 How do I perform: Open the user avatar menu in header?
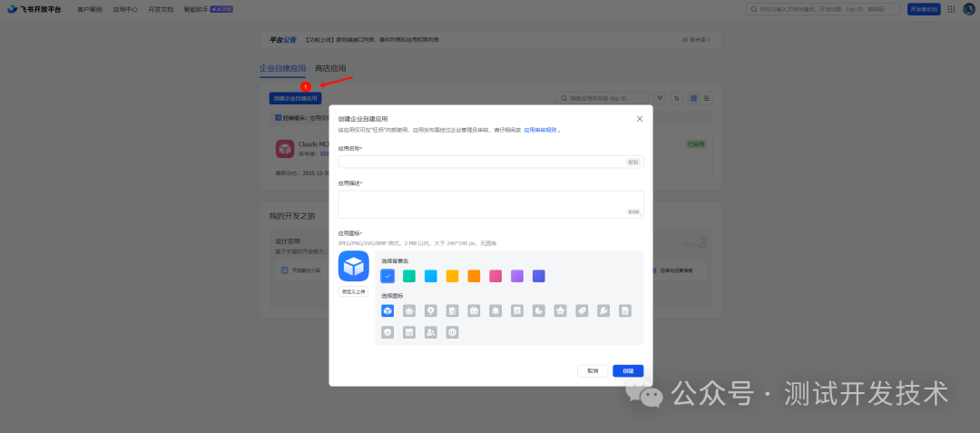coord(969,9)
